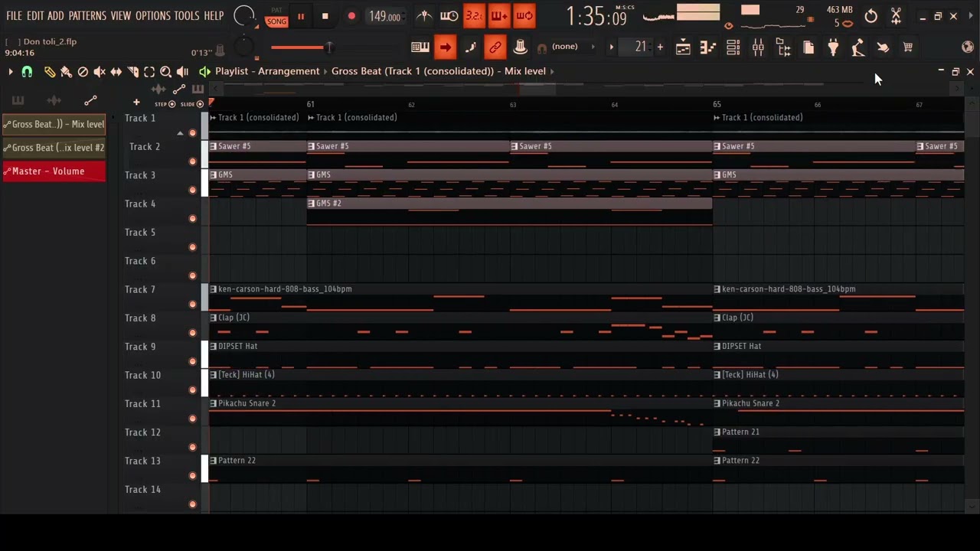Click the Playlist - Arrangement breadcrumb
980x551 pixels.
267,71
